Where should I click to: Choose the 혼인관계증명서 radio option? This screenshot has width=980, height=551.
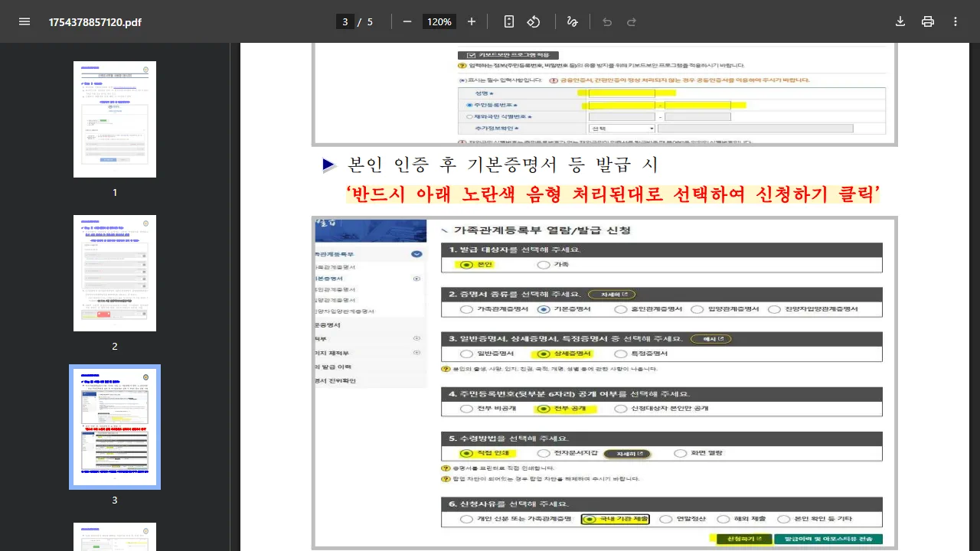point(621,309)
